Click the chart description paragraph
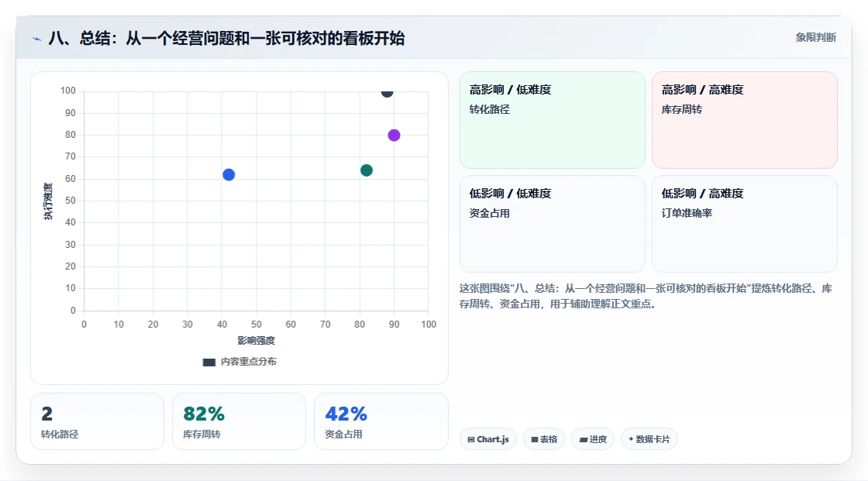The width and height of the screenshot is (868, 481). click(646, 296)
